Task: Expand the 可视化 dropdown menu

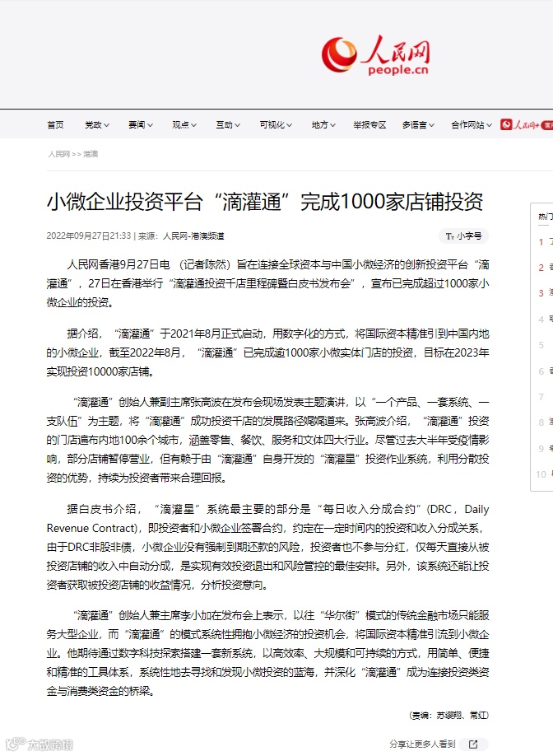Action: [x=276, y=125]
